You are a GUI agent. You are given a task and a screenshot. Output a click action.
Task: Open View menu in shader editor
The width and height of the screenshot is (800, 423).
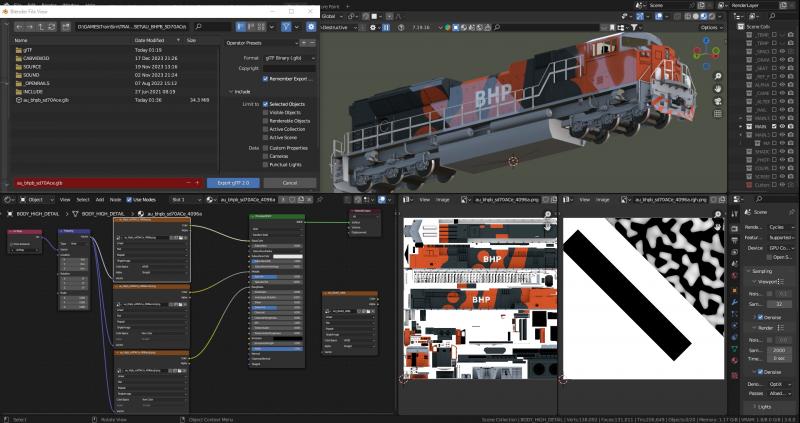click(x=65, y=200)
